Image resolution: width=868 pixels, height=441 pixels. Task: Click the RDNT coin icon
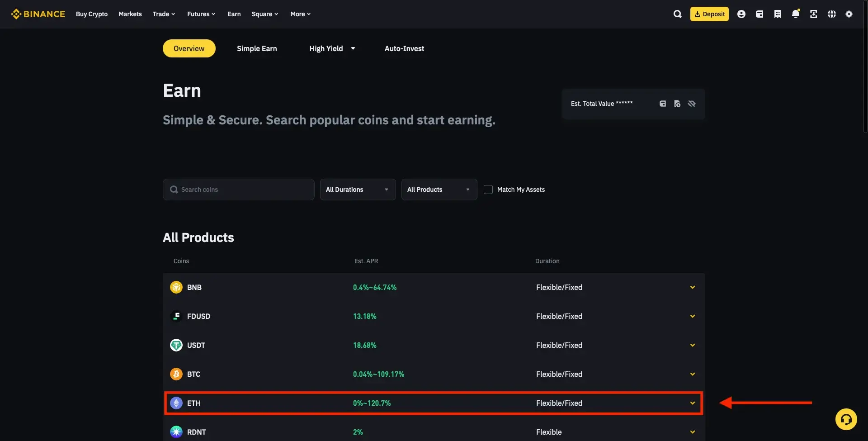(x=176, y=432)
